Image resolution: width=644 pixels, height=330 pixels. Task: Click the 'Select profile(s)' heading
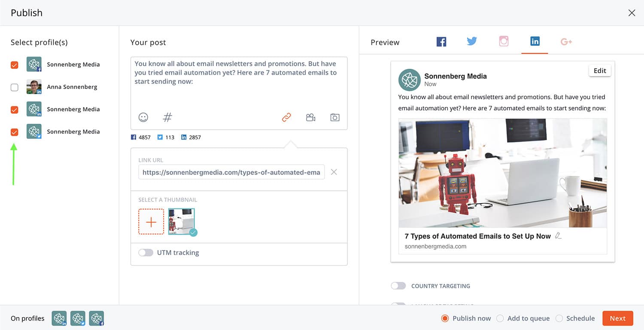coord(39,42)
